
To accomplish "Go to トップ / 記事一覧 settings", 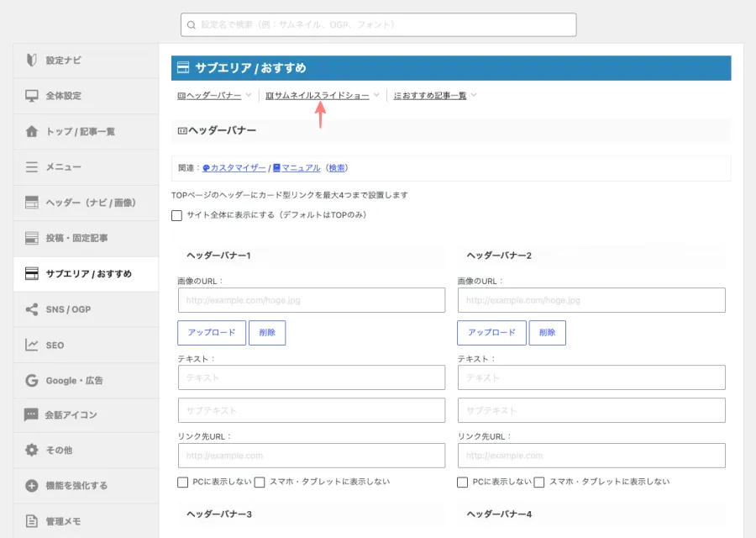I will pos(86,131).
